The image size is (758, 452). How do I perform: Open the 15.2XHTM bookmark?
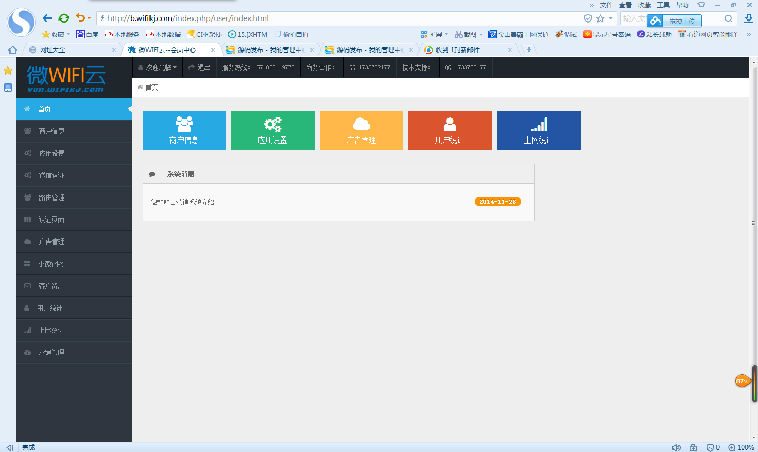[x=247, y=34]
